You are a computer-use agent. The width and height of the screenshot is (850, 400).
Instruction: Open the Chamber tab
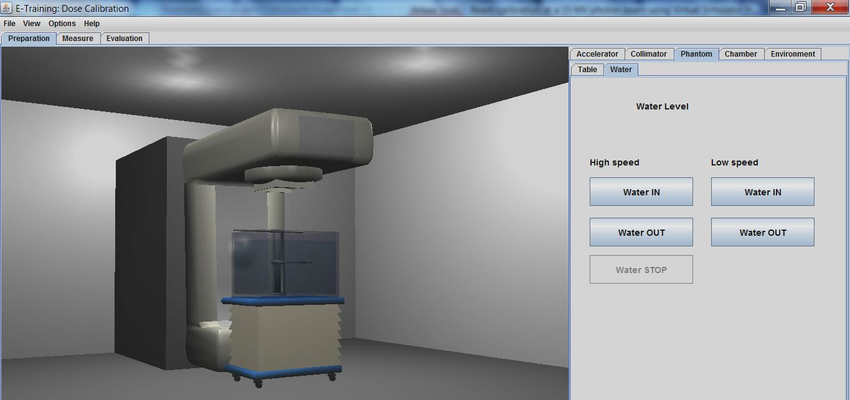pos(741,54)
